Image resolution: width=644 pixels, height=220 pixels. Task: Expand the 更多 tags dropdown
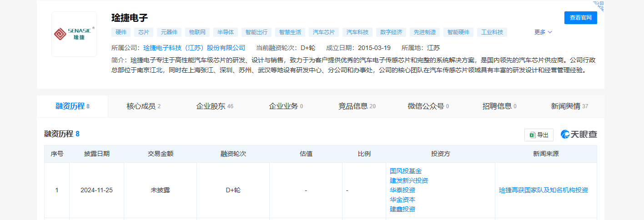pos(543,32)
